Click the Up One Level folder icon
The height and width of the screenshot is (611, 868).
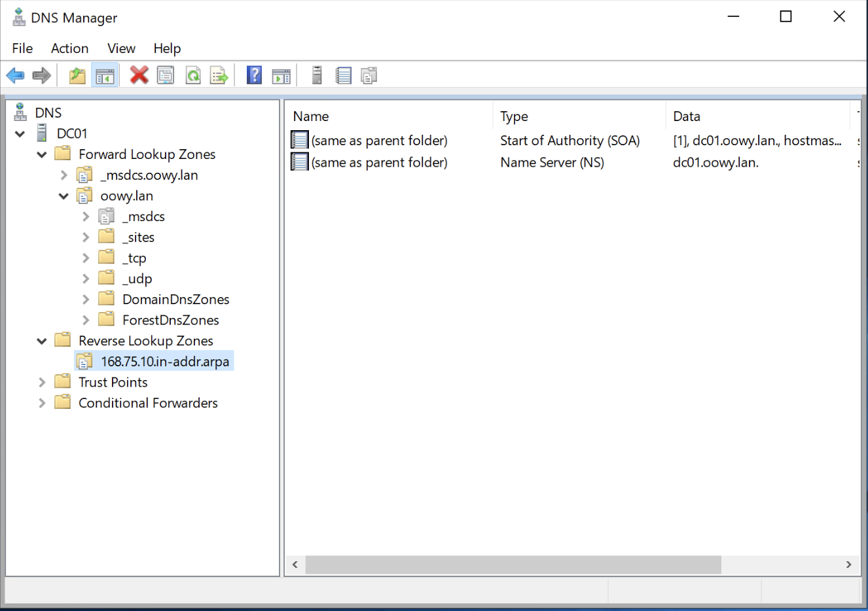point(77,76)
